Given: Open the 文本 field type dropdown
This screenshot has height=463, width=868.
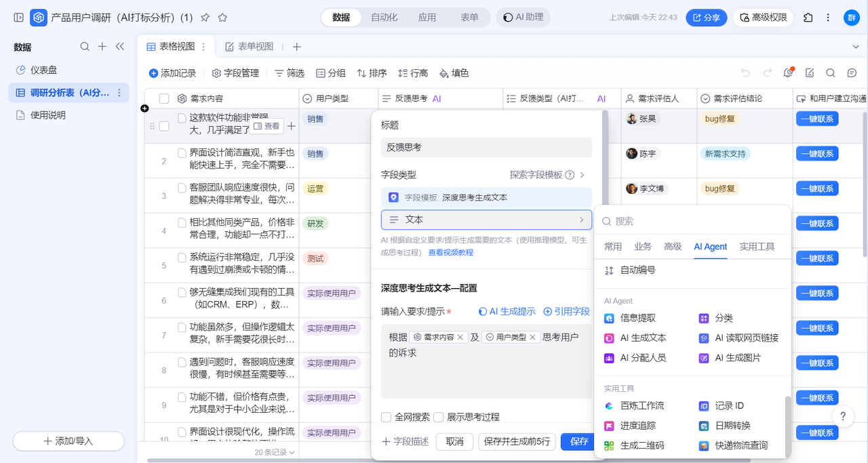Looking at the screenshot, I should pos(486,220).
